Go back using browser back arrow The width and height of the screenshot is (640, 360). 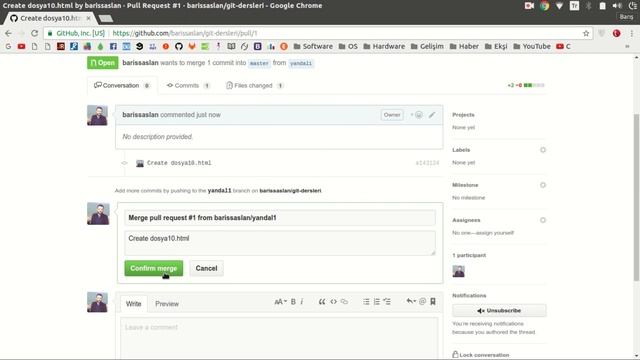point(8,33)
